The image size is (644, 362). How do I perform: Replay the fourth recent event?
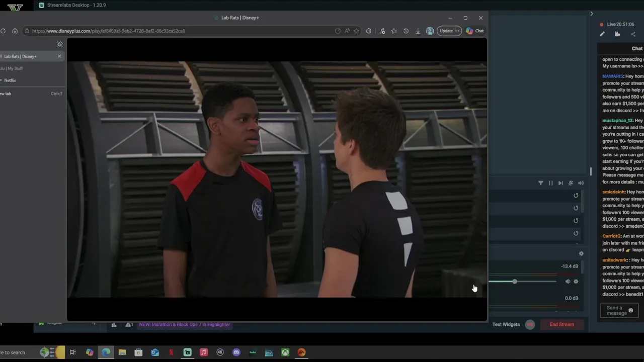coord(576,233)
